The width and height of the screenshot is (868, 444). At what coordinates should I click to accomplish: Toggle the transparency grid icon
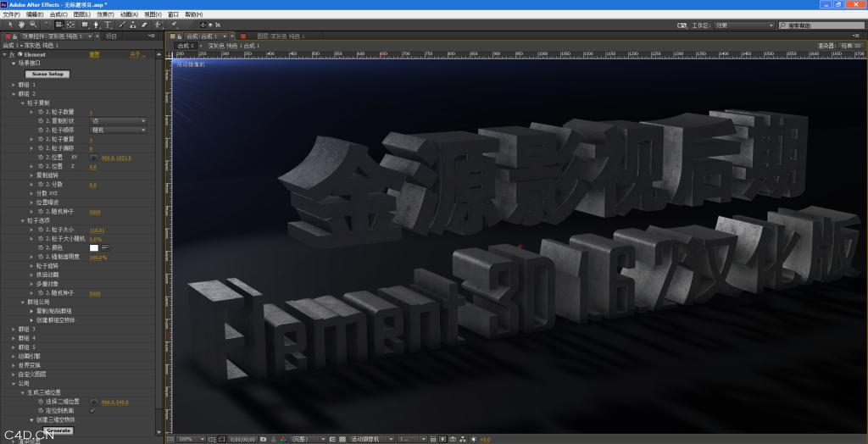342,439
